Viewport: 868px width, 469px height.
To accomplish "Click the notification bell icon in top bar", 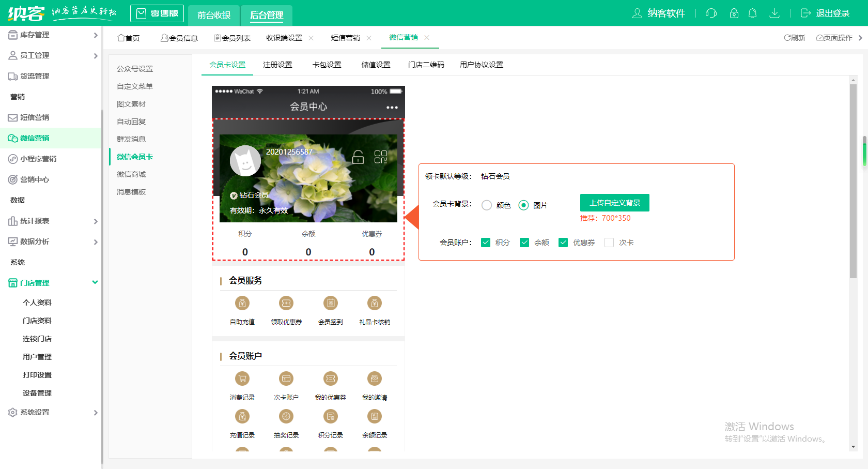I will [753, 13].
